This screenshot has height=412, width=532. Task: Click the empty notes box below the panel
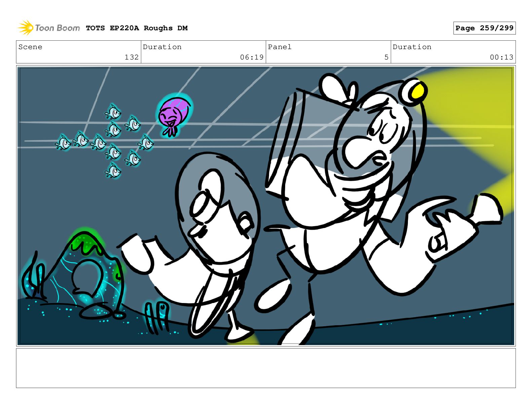266,368
